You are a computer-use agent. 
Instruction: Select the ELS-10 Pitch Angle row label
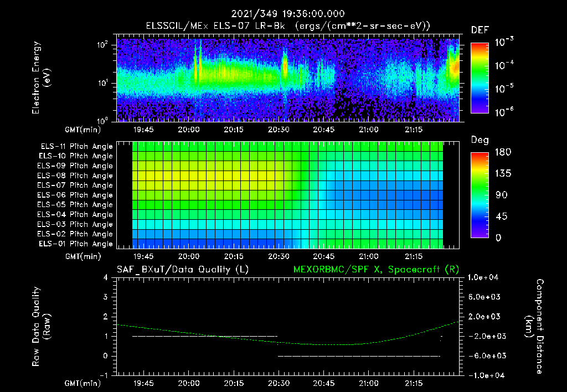(x=76, y=156)
